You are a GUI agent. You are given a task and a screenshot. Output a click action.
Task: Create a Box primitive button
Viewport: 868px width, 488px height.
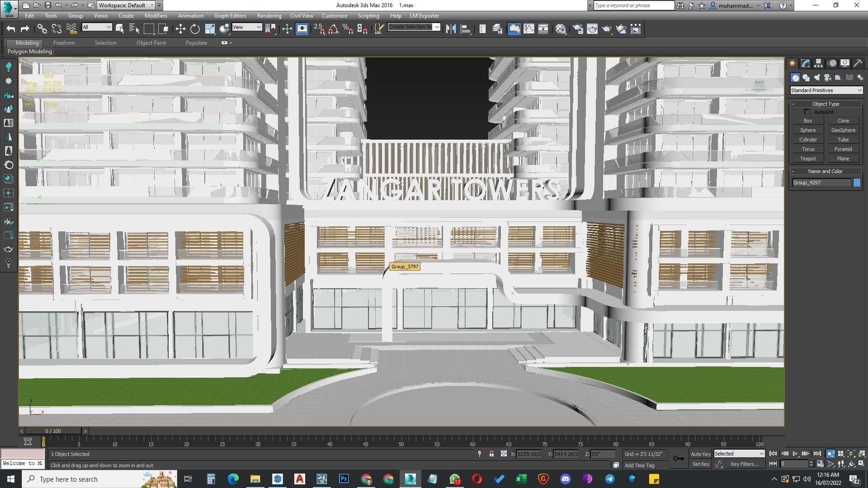pyautogui.click(x=808, y=121)
